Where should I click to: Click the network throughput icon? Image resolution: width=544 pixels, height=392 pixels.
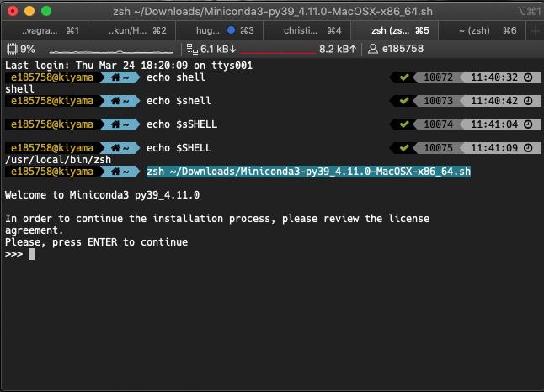click(x=192, y=49)
